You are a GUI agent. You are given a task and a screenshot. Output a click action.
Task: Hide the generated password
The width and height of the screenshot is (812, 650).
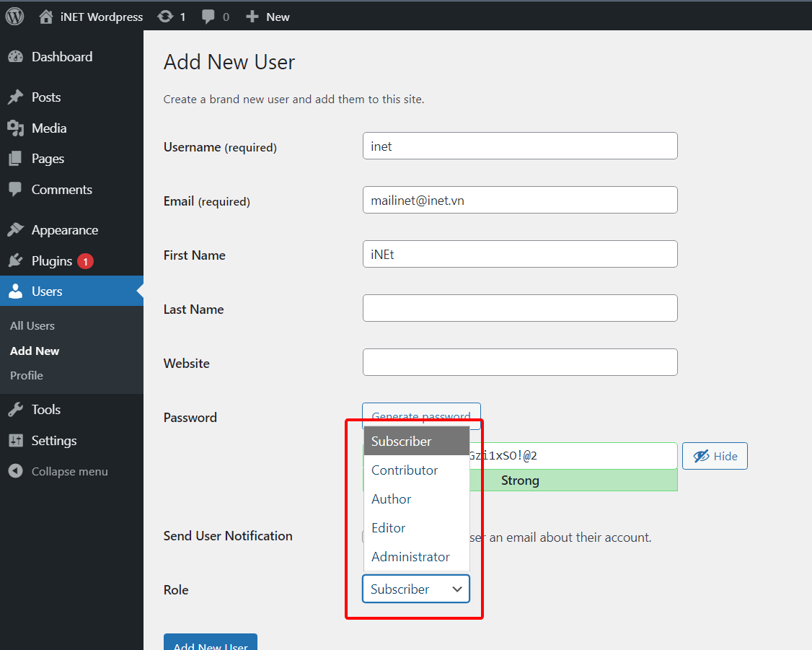tap(715, 456)
